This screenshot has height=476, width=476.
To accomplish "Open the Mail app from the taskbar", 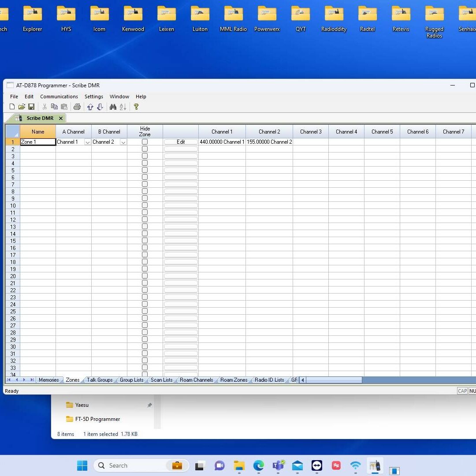I will tap(297, 465).
